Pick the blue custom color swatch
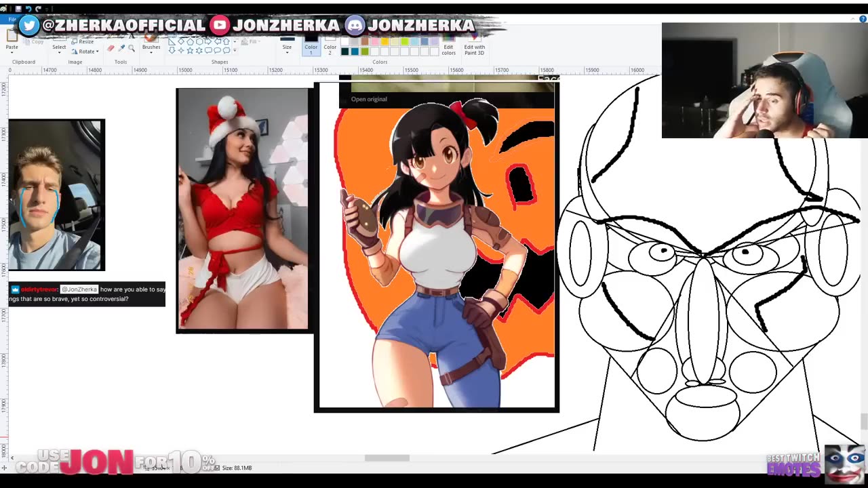This screenshot has height=488, width=868. (355, 52)
